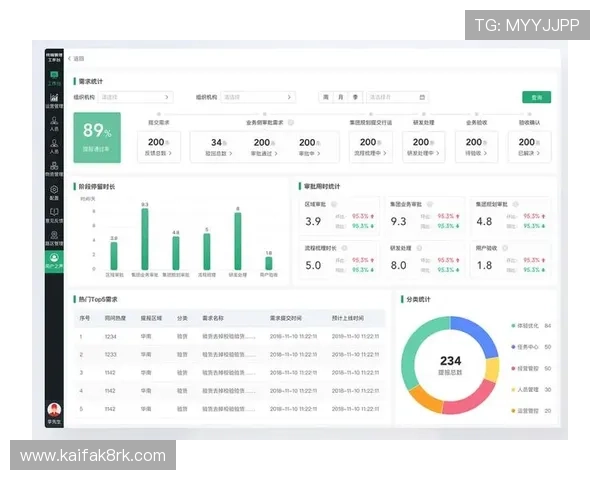Screen dimensions: 600x480
Task: Click the date picker input field
Action: [397, 97]
